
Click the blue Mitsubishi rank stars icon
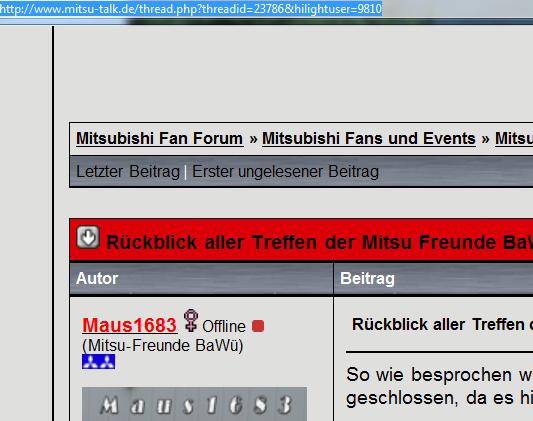tap(99, 362)
